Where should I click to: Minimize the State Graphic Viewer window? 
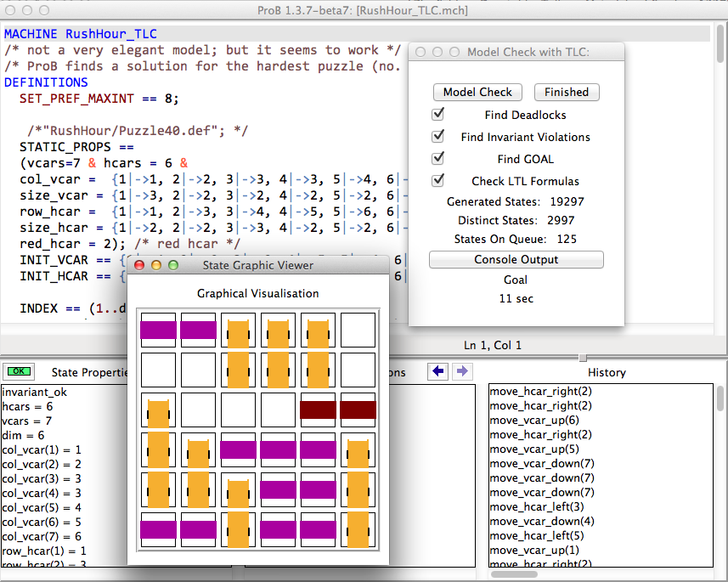pyautogui.click(x=156, y=265)
